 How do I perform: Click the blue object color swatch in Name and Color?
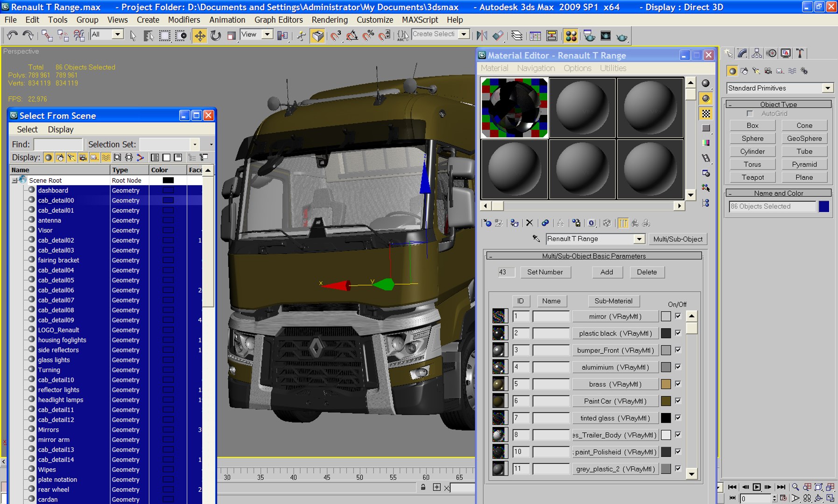tap(824, 206)
